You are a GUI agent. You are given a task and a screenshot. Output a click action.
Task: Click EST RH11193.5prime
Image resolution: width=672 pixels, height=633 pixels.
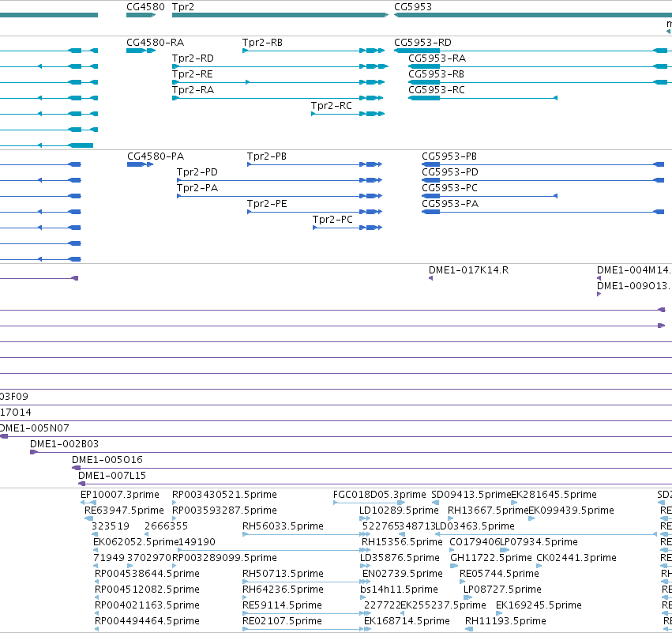click(505, 622)
